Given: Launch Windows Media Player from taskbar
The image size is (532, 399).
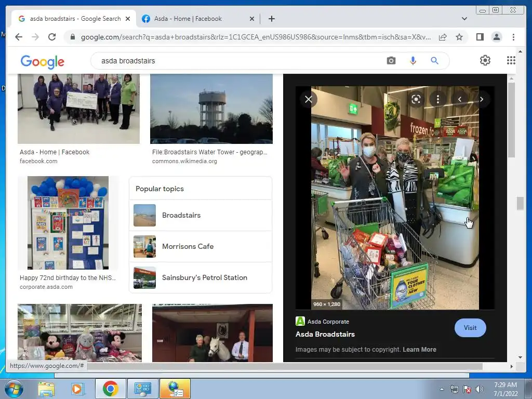Looking at the screenshot, I should (77, 389).
